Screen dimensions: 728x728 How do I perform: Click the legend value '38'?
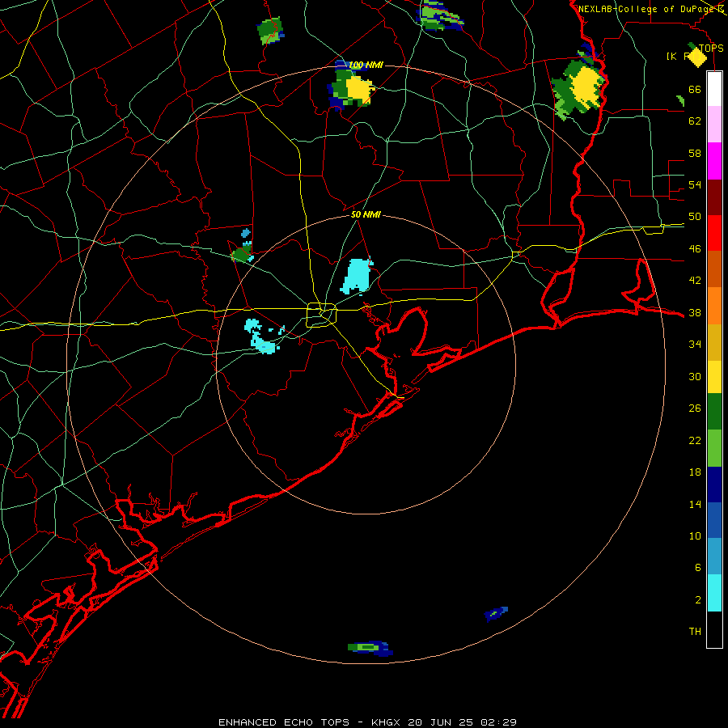[x=695, y=312]
